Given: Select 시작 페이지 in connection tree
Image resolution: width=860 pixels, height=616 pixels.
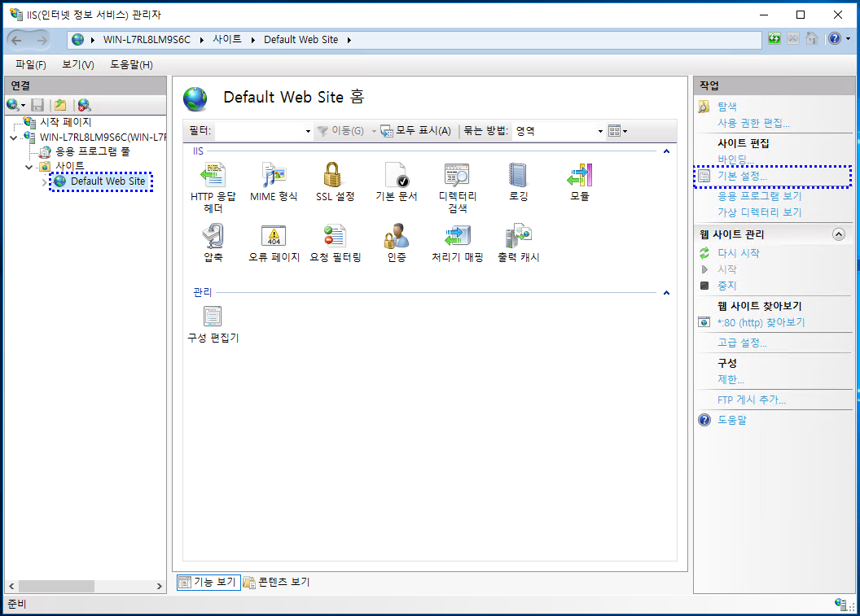Looking at the screenshot, I should pos(65,122).
